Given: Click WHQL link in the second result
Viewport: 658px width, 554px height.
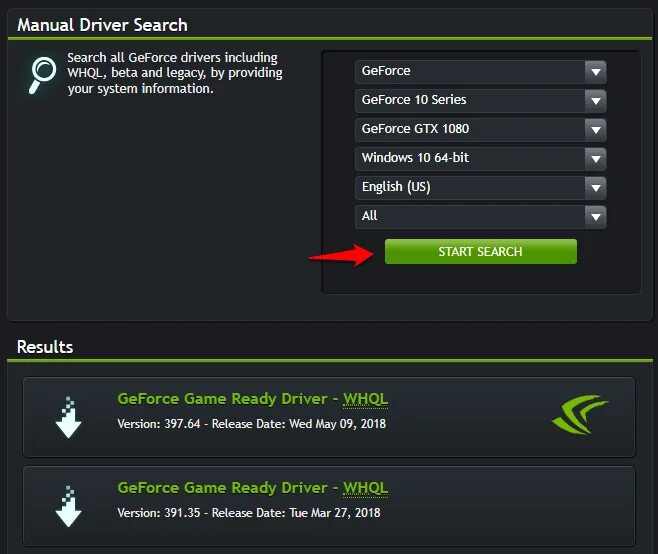Looking at the screenshot, I should coord(366,488).
